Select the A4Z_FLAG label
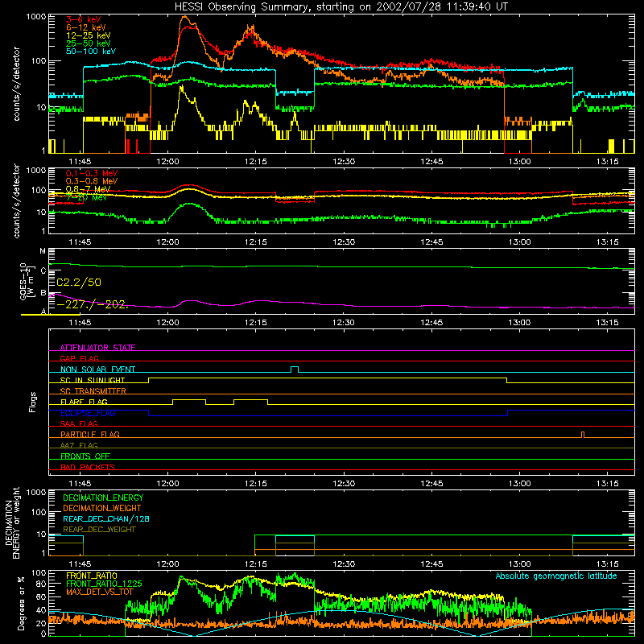The width and height of the screenshot is (644, 644). pyautogui.click(x=79, y=445)
